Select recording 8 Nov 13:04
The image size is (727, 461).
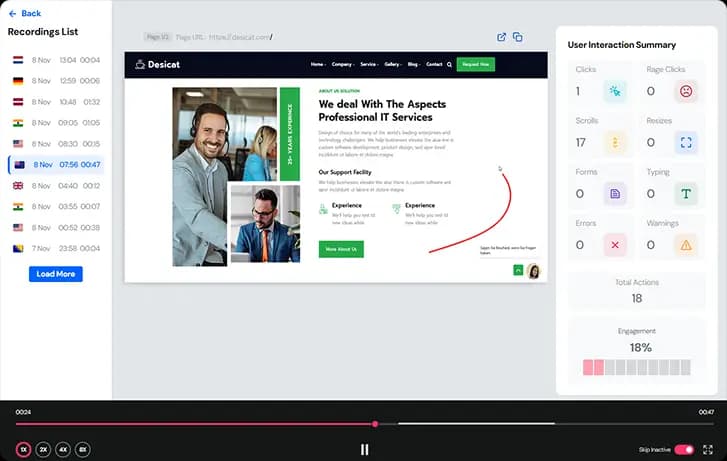point(56,60)
